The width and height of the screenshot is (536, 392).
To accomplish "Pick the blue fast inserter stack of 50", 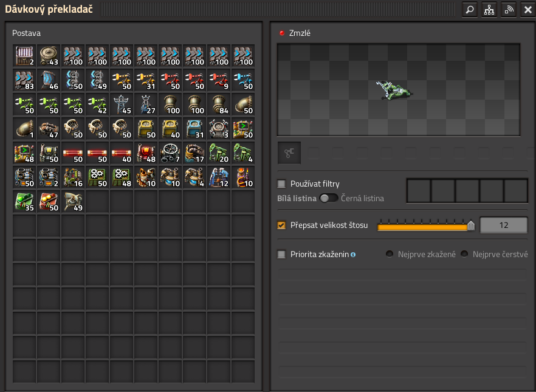I will [x=243, y=80].
